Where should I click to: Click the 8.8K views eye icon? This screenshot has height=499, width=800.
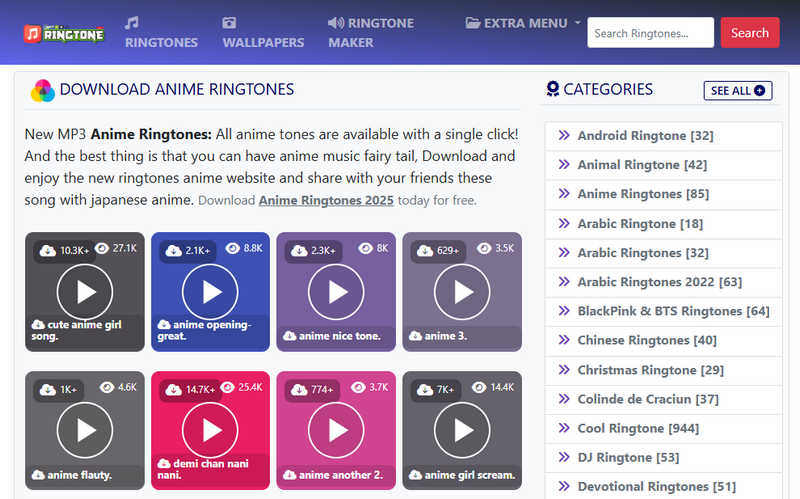click(x=233, y=248)
